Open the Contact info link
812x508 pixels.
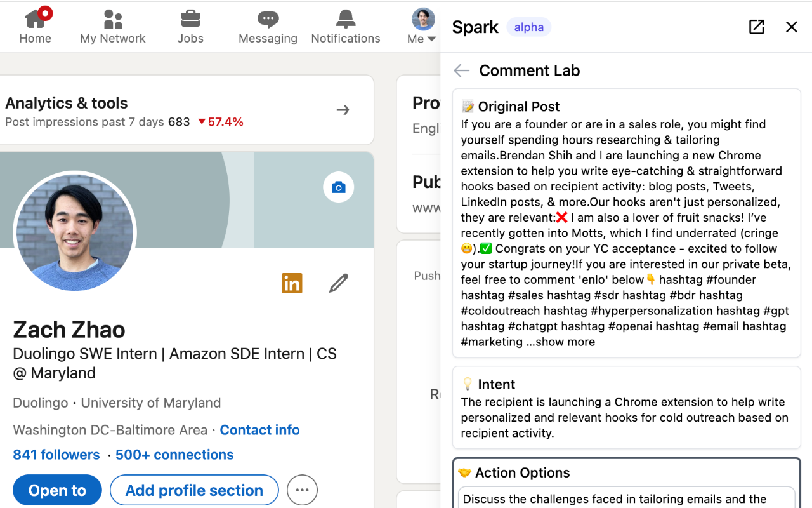click(259, 430)
